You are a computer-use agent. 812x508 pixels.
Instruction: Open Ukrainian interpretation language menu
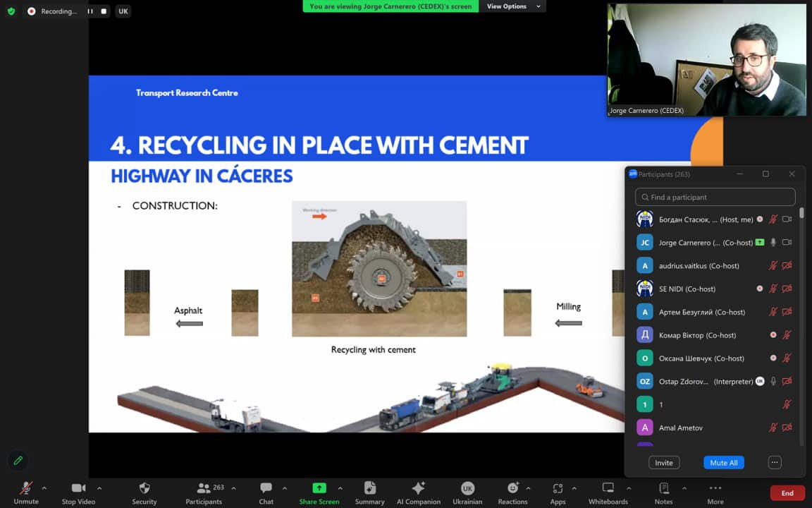(467, 492)
